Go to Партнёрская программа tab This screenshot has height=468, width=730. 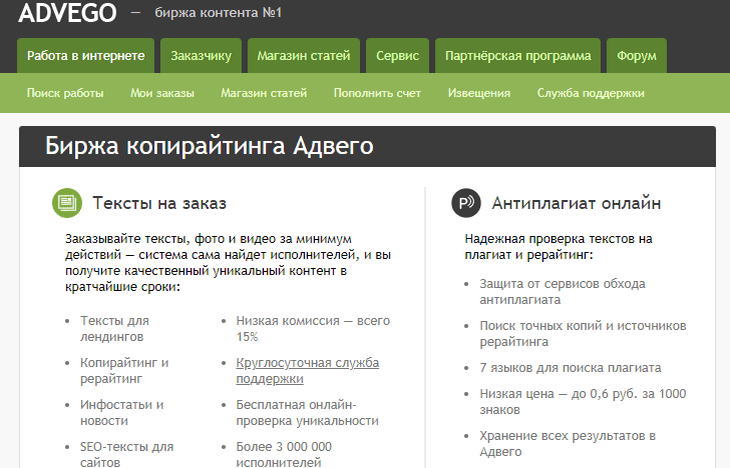click(518, 56)
